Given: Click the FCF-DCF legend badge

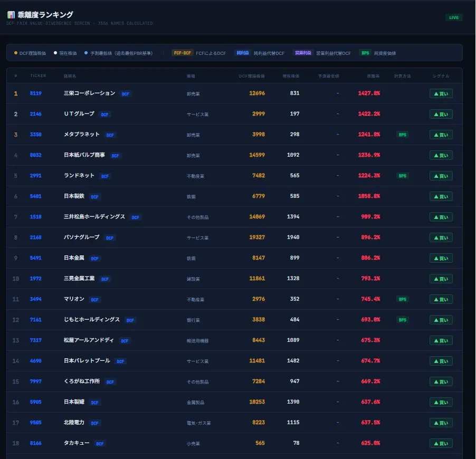Looking at the screenshot, I should tap(183, 53).
